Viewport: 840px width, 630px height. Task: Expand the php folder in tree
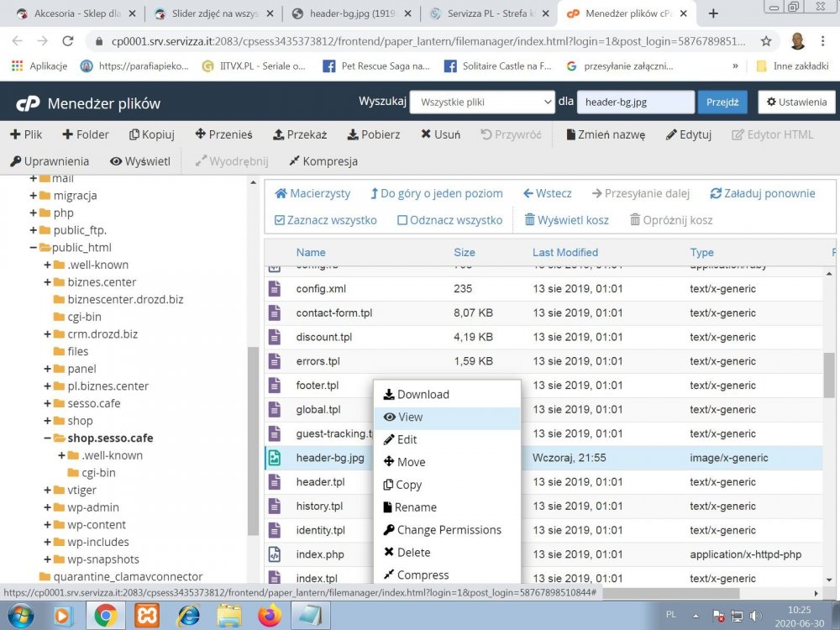[x=34, y=213]
